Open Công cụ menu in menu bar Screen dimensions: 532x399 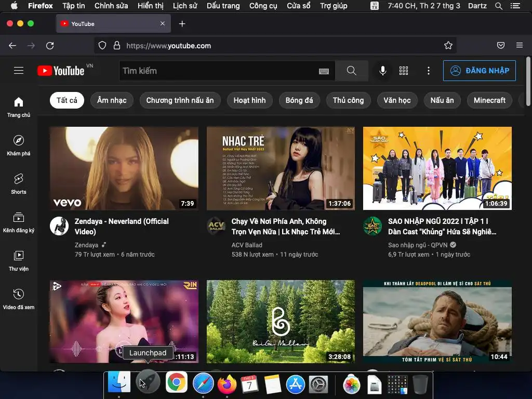[263, 6]
